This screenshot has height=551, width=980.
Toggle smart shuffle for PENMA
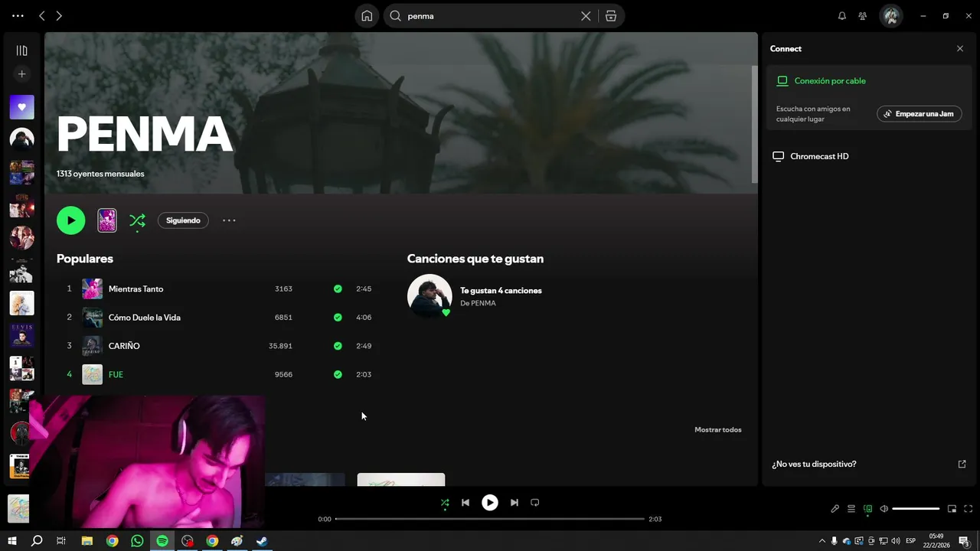(x=137, y=221)
